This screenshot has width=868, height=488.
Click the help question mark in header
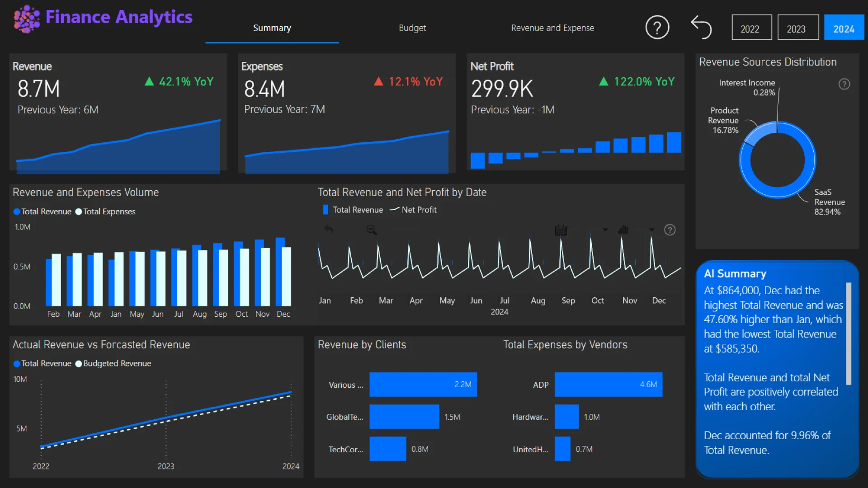click(657, 28)
